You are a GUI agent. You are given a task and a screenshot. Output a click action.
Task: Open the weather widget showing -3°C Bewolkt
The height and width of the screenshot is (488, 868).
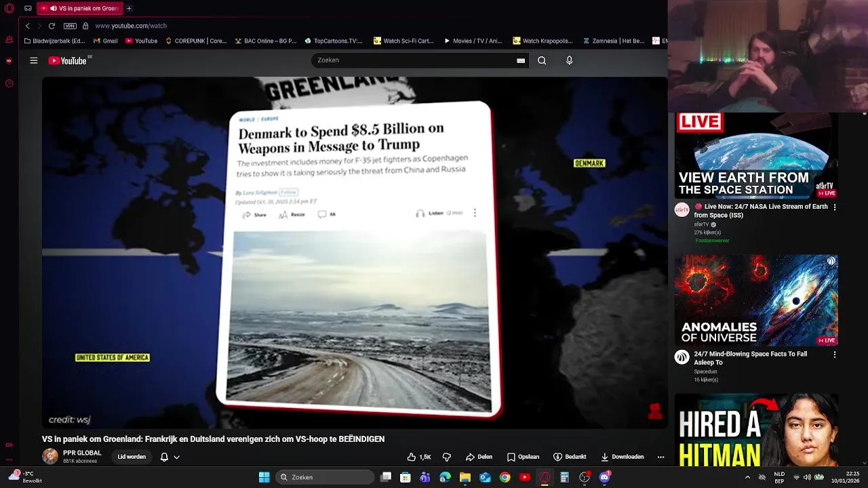(26, 477)
